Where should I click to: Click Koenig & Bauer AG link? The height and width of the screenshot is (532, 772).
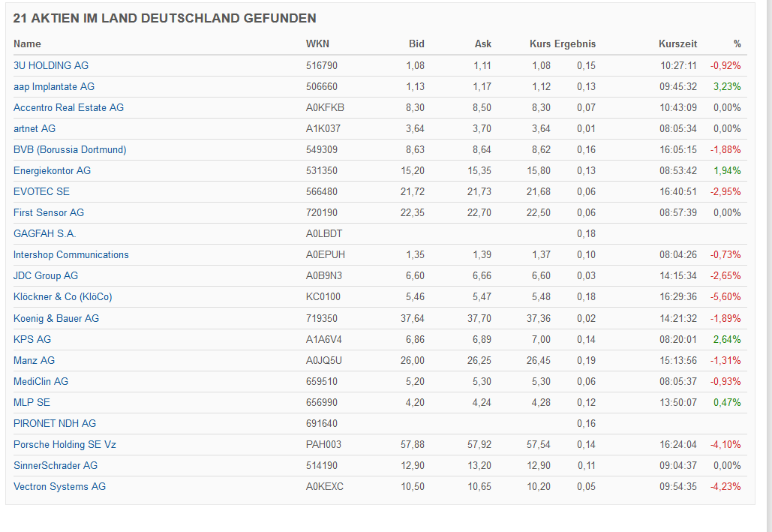click(x=56, y=318)
